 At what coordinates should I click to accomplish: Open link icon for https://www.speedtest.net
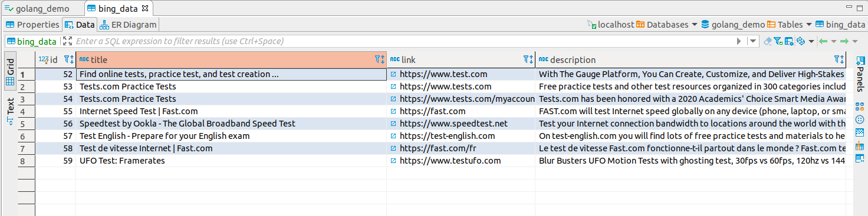tap(393, 124)
